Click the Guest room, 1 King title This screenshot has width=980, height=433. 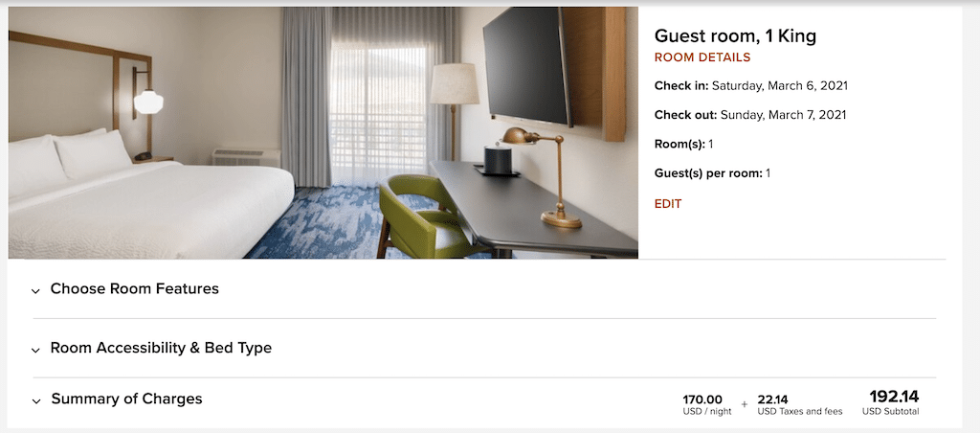click(x=735, y=36)
